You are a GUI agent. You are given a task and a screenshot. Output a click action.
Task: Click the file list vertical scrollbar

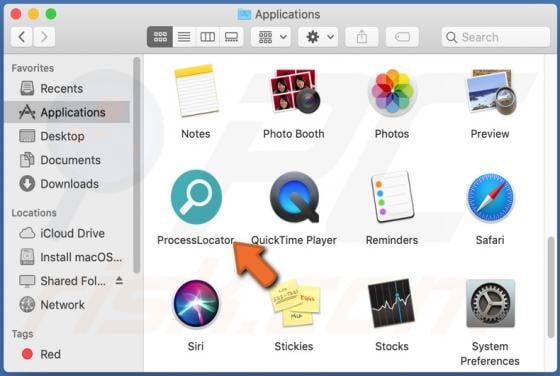click(551, 287)
